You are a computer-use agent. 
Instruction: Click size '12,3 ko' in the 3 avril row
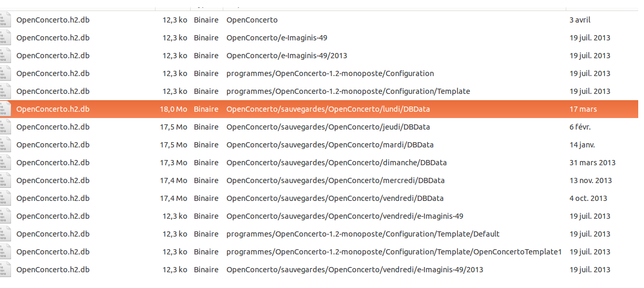point(175,20)
